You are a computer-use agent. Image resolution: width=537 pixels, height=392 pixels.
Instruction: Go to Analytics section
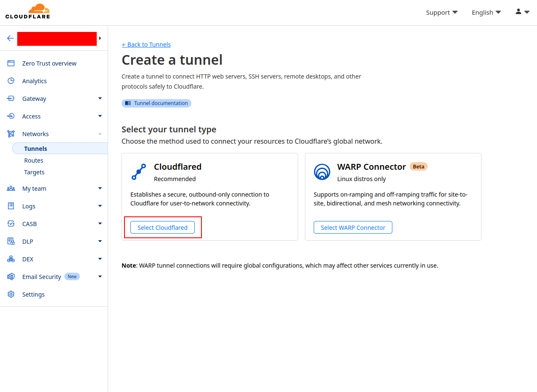point(34,81)
